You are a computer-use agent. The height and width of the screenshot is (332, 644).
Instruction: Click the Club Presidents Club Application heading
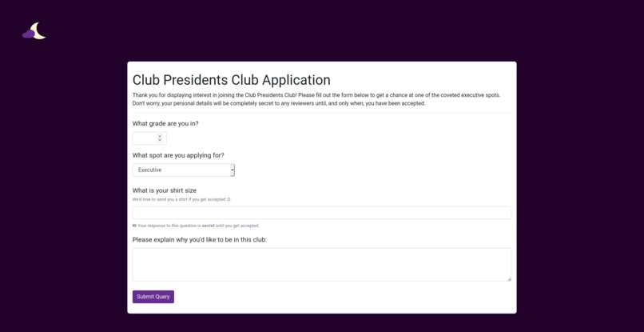(x=231, y=80)
